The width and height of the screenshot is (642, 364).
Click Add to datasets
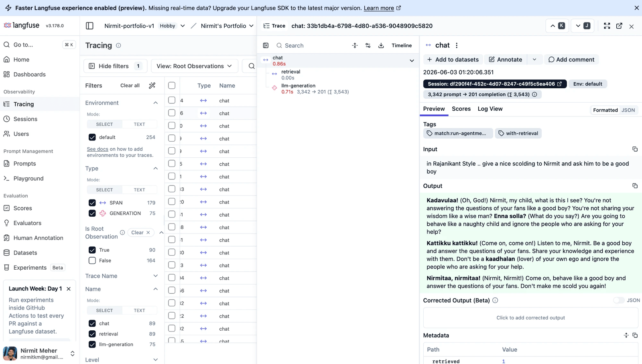453,59
